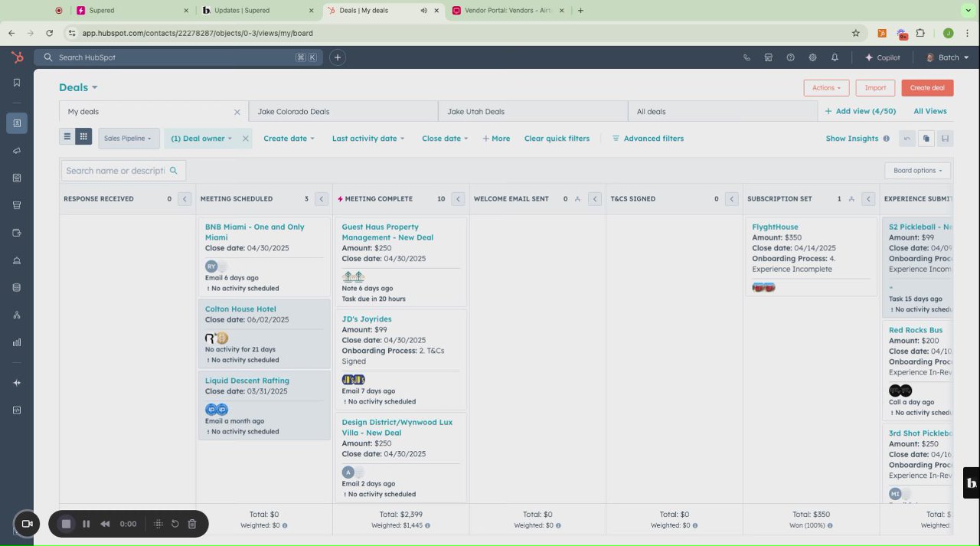Screen dimensions: 980x546
Task: Open the Help question mark icon
Action: coord(791,57)
